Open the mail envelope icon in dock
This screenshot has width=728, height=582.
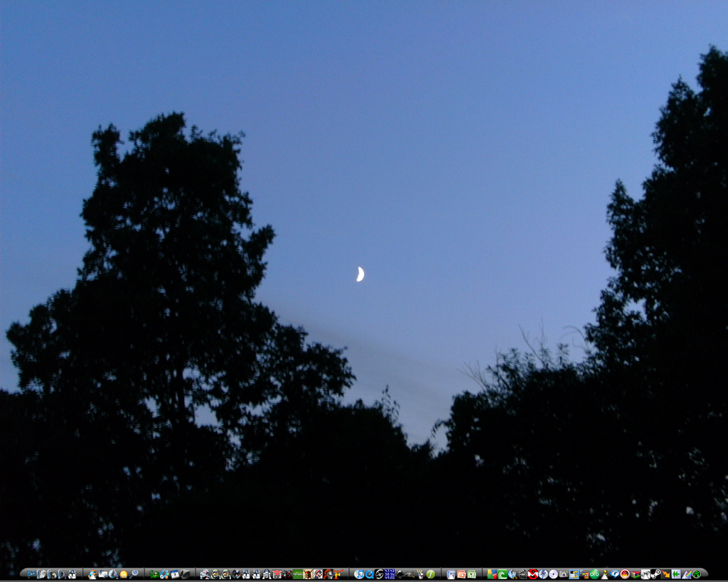(x=102, y=574)
